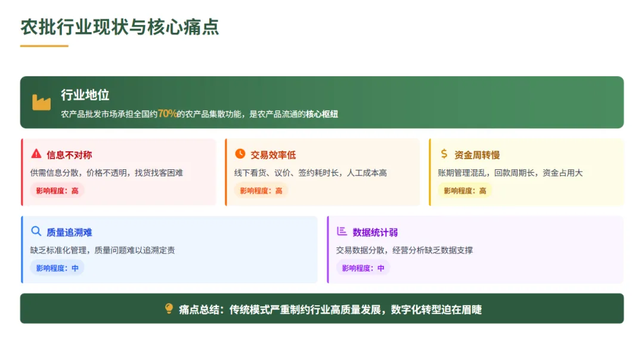
Task: Select the orange clock icon on 交易效率低 card
Action: pos(240,154)
